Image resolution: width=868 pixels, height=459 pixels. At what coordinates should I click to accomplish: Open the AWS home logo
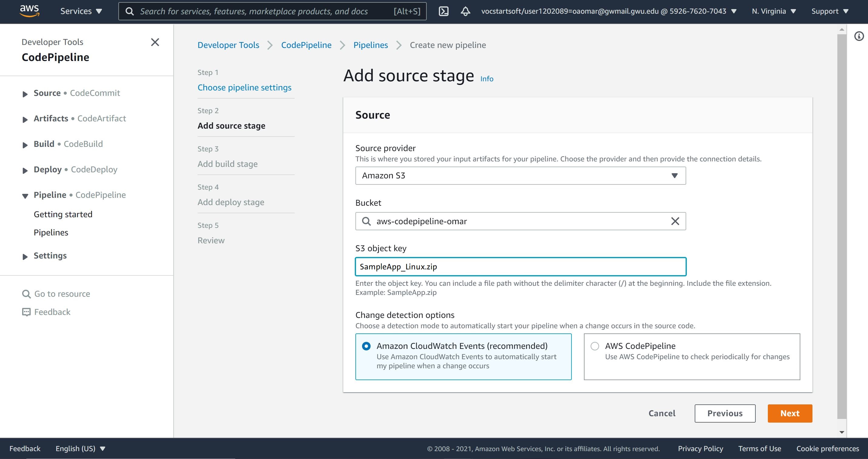click(x=30, y=11)
